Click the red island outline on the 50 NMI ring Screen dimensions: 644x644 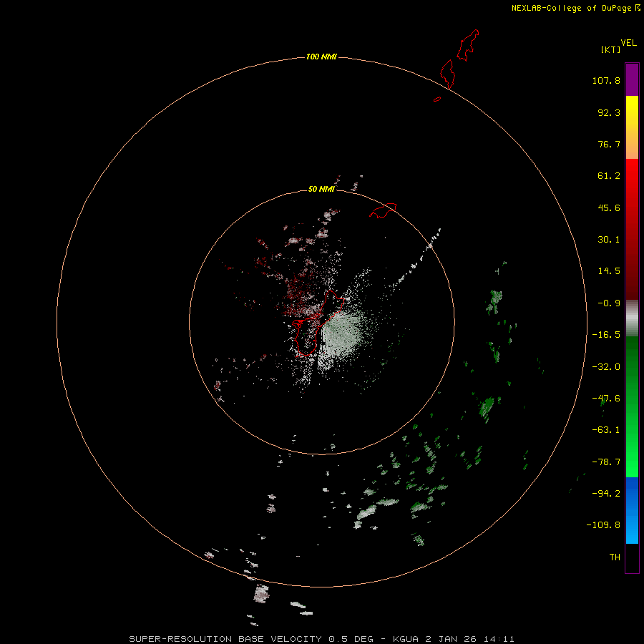click(383, 210)
